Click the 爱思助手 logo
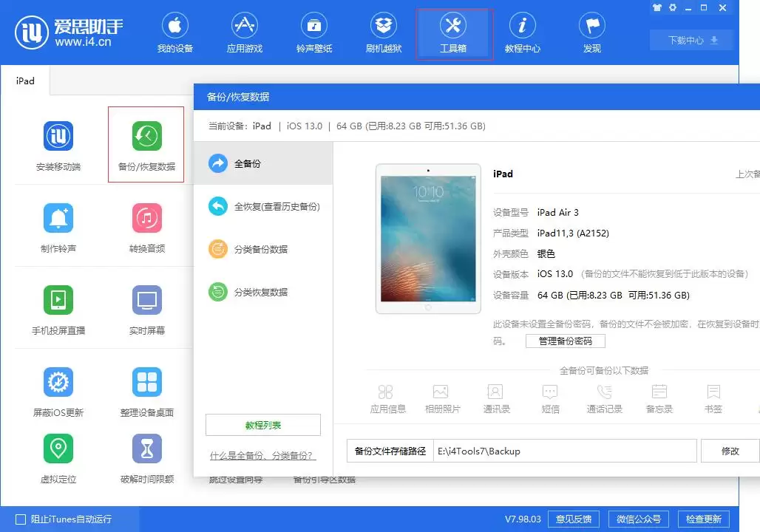This screenshot has width=760, height=532. pyautogui.click(x=68, y=33)
